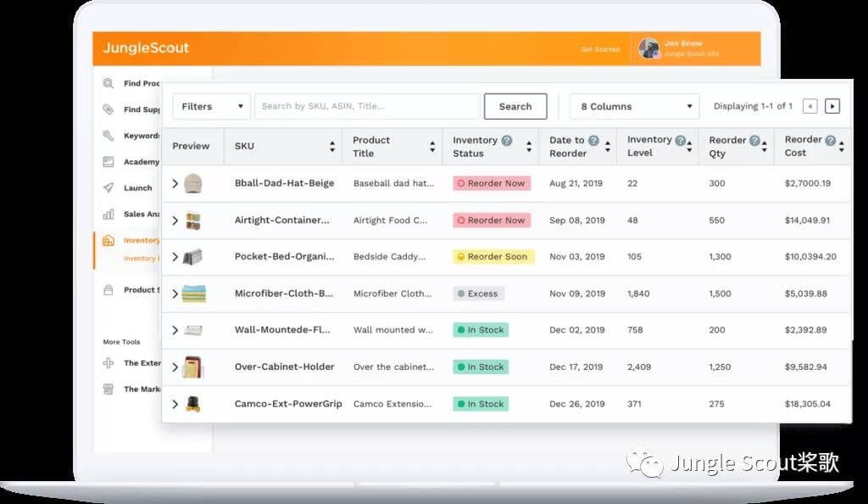
Task: Click the beige hat product thumbnail
Action: (x=193, y=183)
